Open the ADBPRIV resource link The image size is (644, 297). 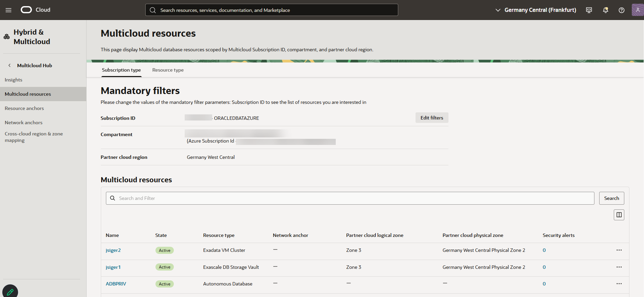[x=116, y=284]
